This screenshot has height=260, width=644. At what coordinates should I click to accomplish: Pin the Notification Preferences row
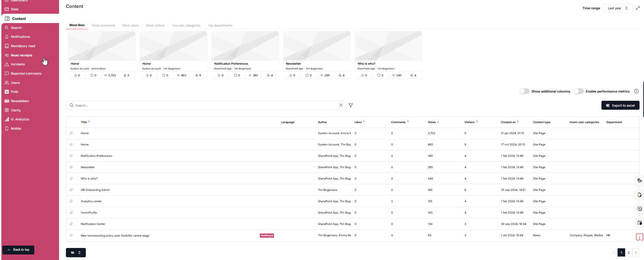pyautogui.click(x=71, y=156)
